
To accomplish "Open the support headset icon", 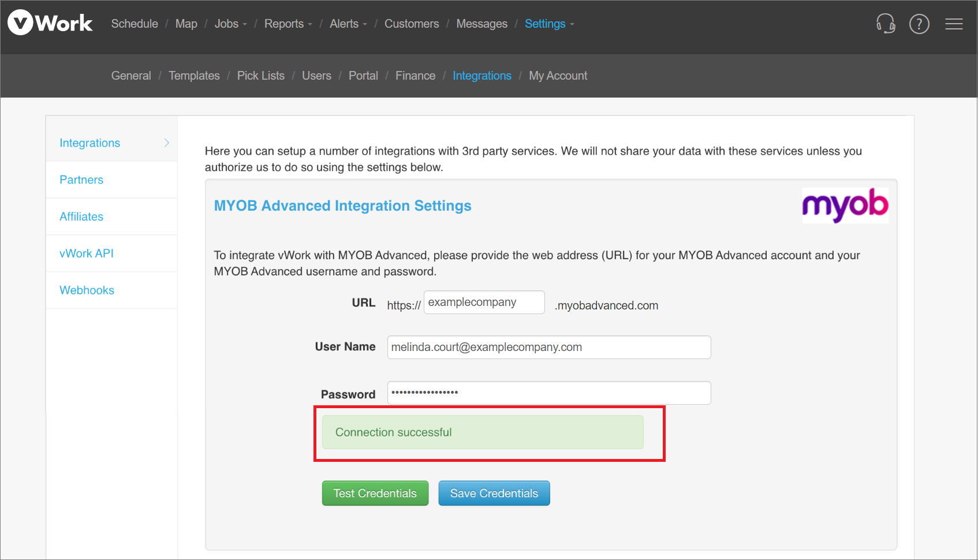I will [886, 24].
